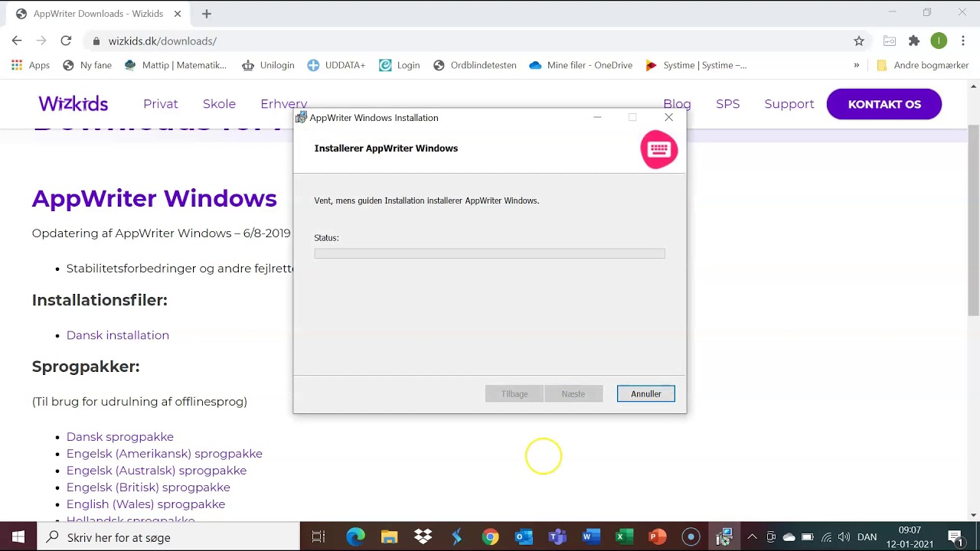Open the volume control in the tray
Image resolution: width=980 pixels, height=551 pixels.
844,537
